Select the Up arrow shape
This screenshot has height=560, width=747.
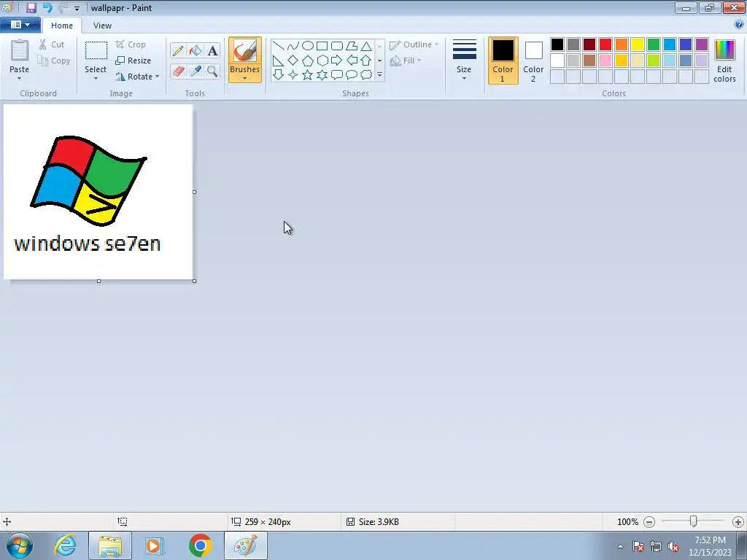366,61
